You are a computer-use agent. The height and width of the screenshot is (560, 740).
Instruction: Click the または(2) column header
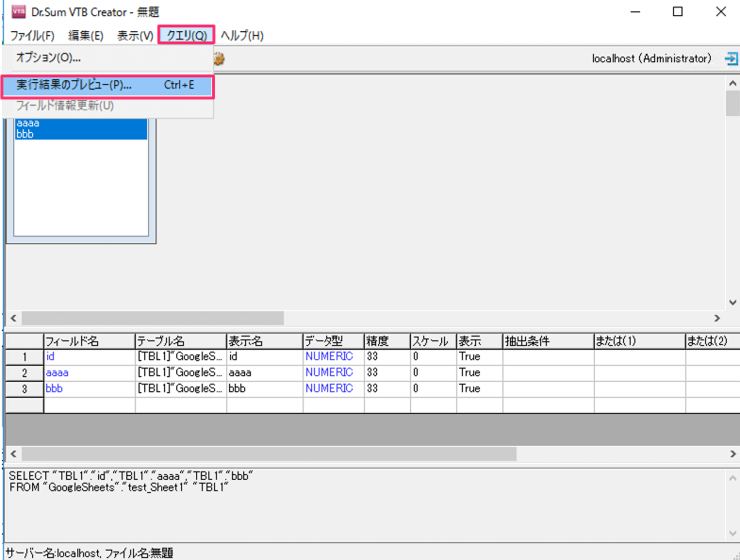(x=713, y=341)
